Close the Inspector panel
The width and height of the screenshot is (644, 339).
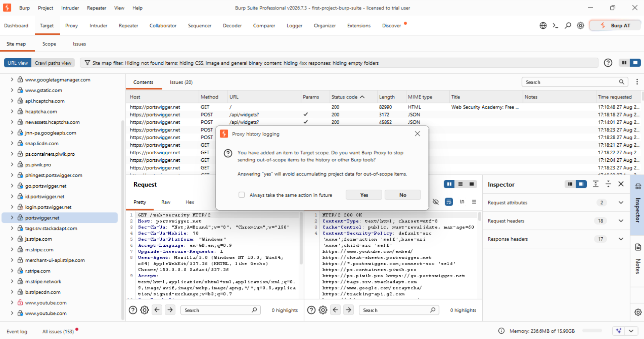pyautogui.click(x=621, y=184)
